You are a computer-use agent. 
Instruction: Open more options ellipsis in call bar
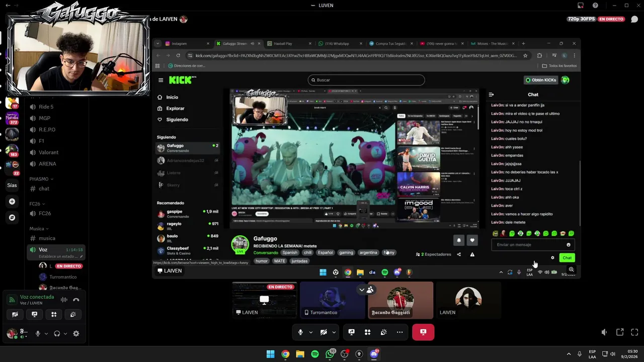pyautogui.click(x=399, y=332)
